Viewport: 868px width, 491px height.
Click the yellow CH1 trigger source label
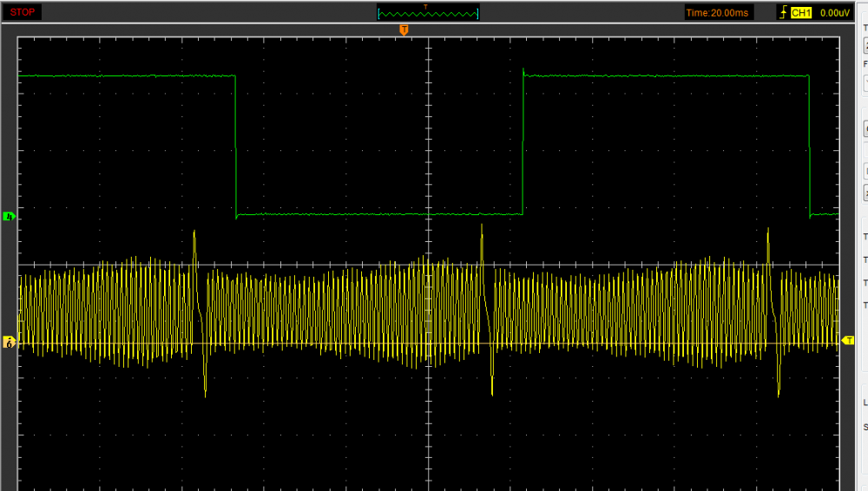[x=799, y=13]
